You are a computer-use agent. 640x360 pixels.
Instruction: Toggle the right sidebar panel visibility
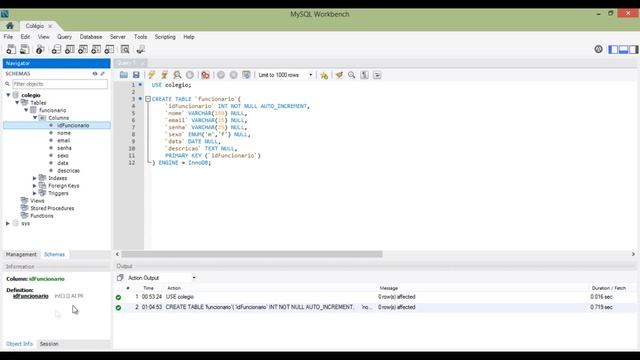pyautogui.click(x=633, y=49)
